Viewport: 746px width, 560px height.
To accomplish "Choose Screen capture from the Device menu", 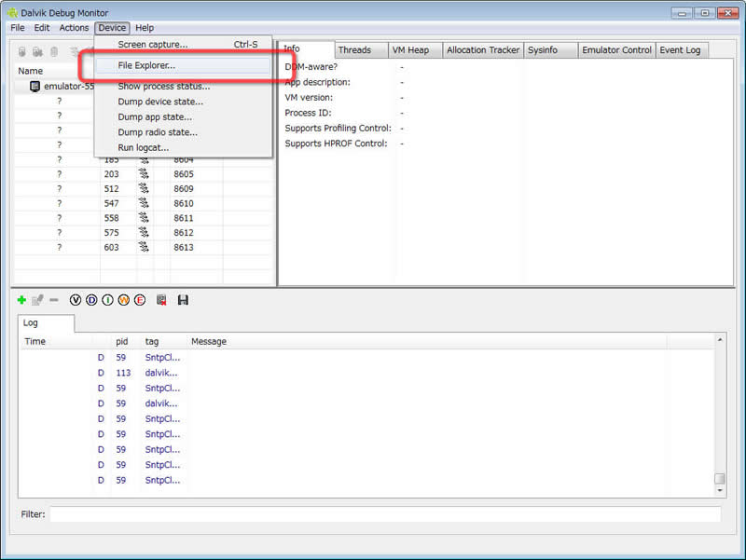I will tap(183, 44).
